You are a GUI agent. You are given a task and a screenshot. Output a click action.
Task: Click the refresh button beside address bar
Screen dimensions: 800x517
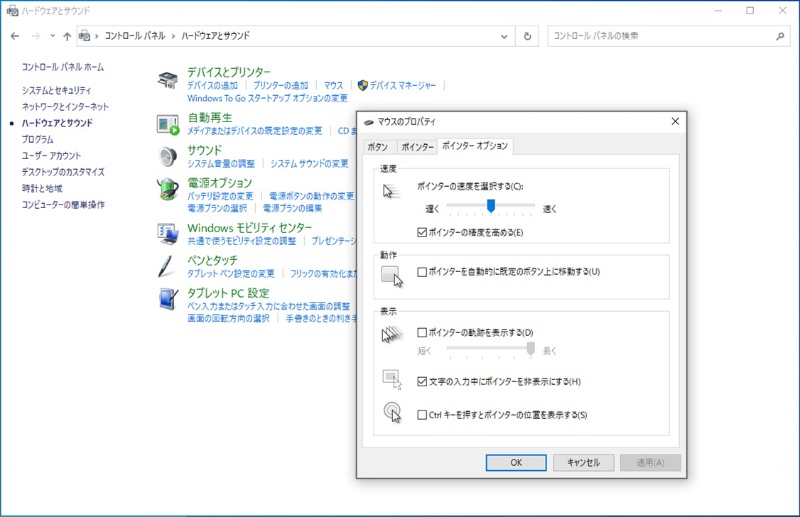[x=528, y=36]
